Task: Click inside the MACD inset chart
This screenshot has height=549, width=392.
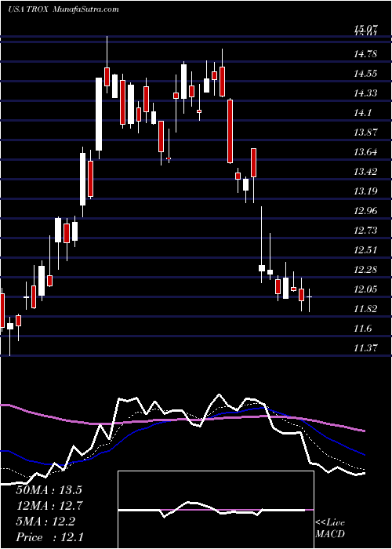Action: click(216, 510)
